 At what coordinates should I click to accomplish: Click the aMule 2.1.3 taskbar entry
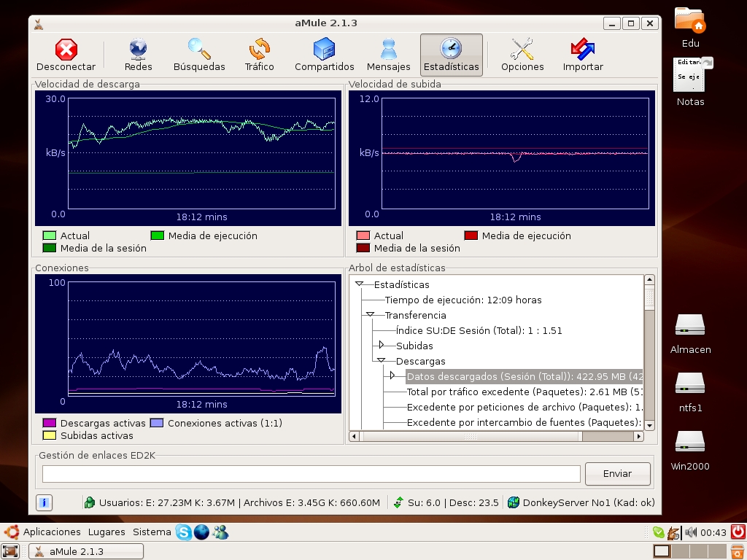tap(86, 551)
